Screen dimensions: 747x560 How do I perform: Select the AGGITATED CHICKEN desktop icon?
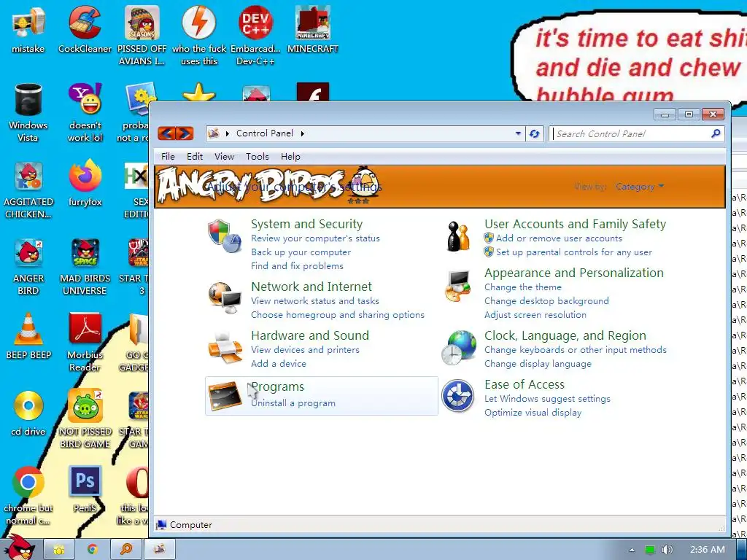tap(28, 176)
